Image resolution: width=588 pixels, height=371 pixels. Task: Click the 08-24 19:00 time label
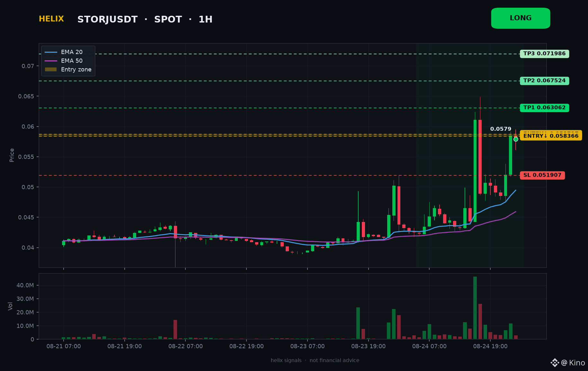(x=490, y=346)
